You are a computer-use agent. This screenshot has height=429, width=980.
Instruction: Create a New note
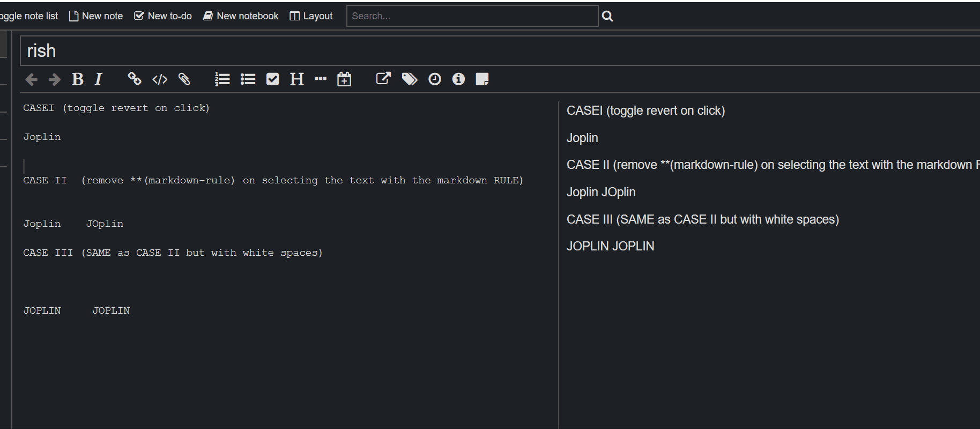click(x=96, y=16)
